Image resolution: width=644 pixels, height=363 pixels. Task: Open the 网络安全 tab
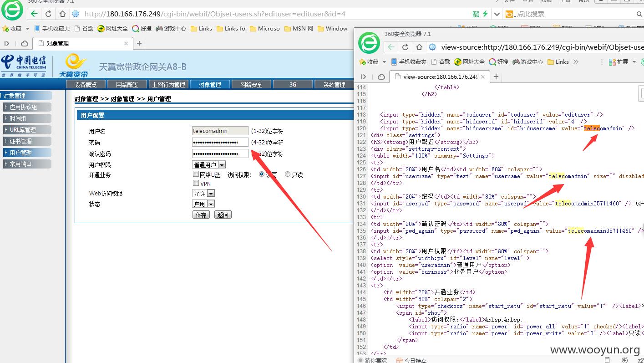pos(251,84)
